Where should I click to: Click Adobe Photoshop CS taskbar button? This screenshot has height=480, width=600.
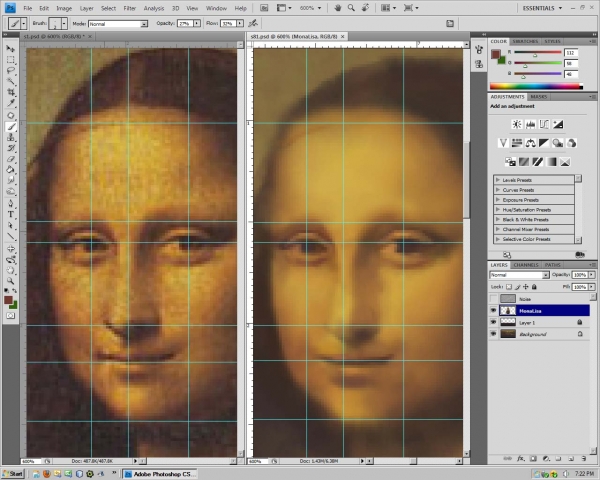coord(160,474)
